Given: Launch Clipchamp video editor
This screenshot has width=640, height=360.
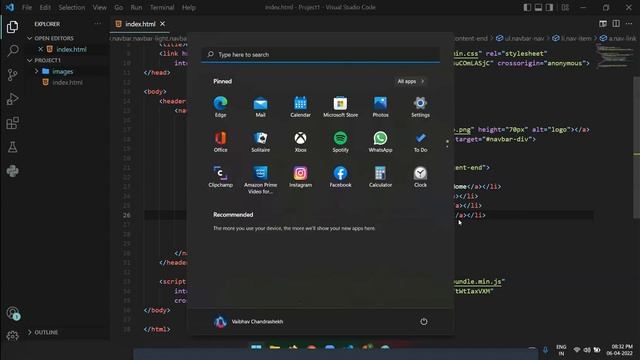Looking at the screenshot, I should tap(220, 177).
